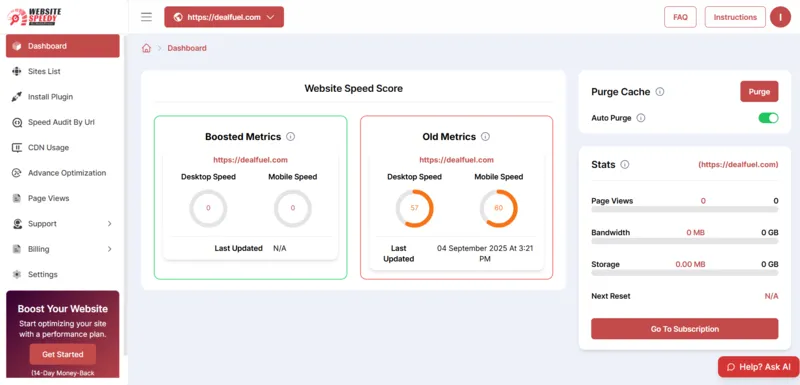Open Help? Ask AI chat
800x385 pixels.
759,367
